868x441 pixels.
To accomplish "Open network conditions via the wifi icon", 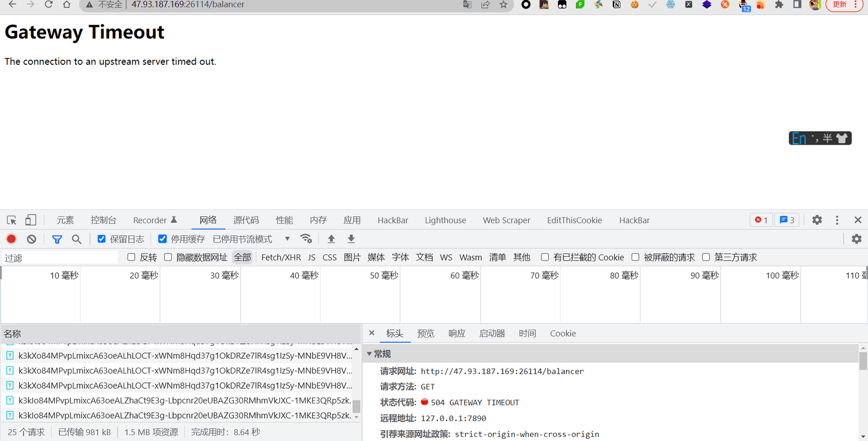I will point(306,239).
